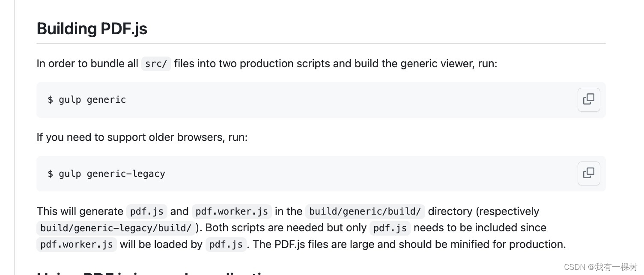Select the src/ inline code snippet

click(156, 63)
